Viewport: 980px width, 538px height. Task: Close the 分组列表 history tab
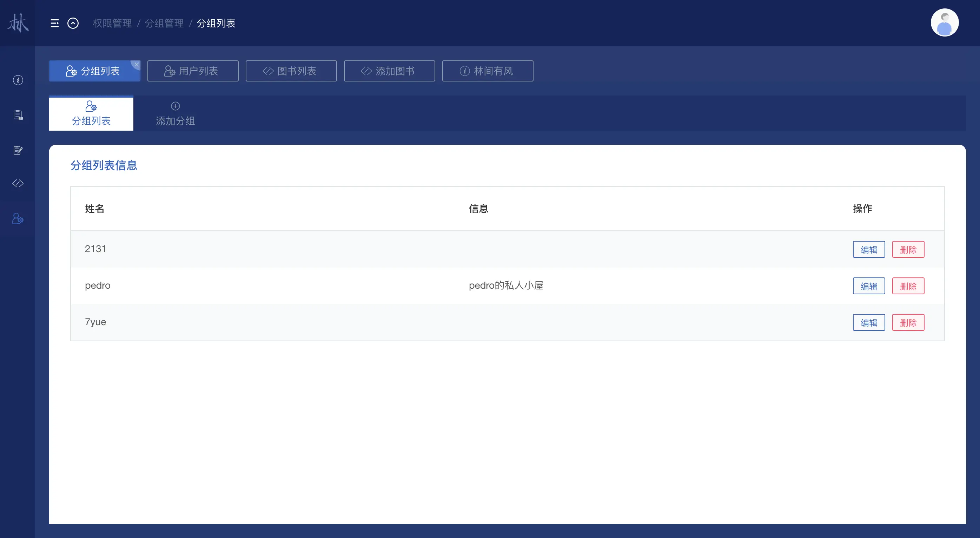coord(137,64)
